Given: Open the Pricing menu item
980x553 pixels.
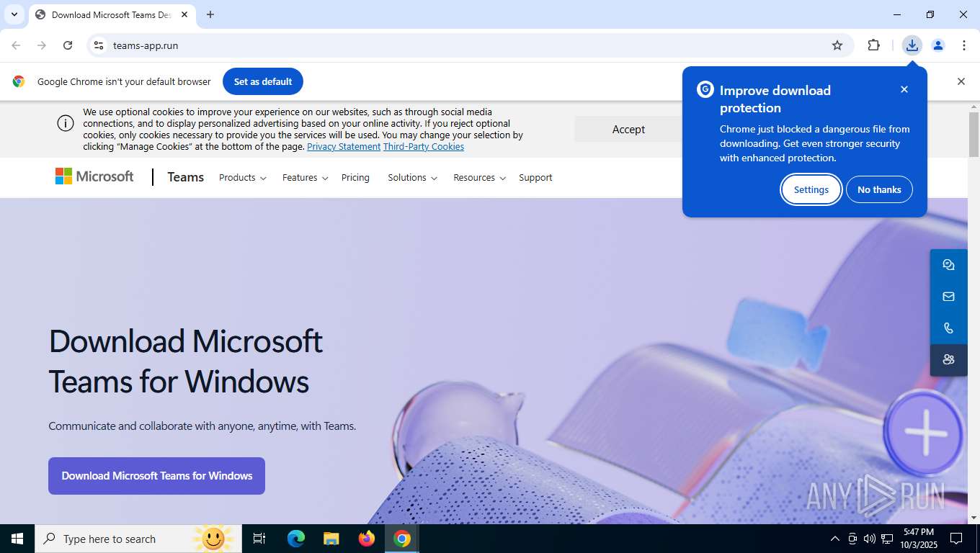Looking at the screenshot, I should [x=355, y=178].
